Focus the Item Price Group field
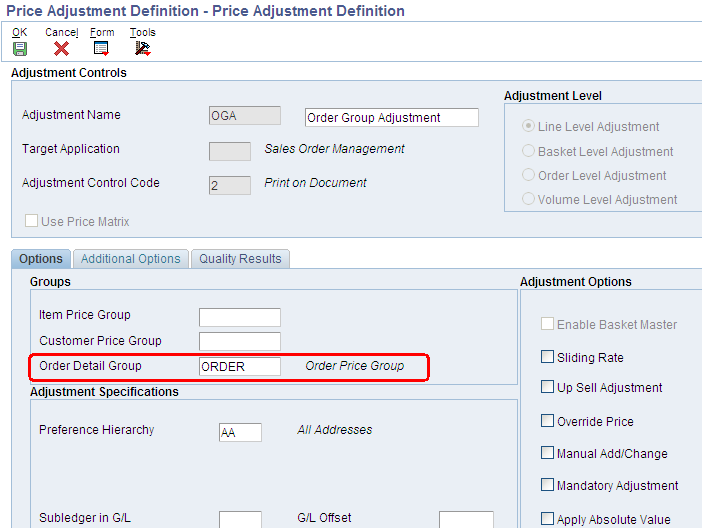 (x=240, y=317)
